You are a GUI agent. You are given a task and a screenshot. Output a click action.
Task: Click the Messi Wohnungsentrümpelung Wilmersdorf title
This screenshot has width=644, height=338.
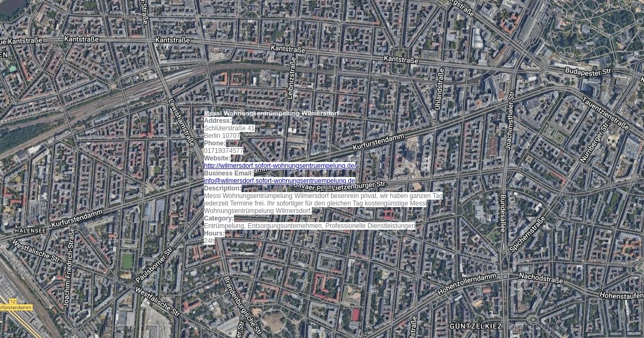click(x=271, y=113)
